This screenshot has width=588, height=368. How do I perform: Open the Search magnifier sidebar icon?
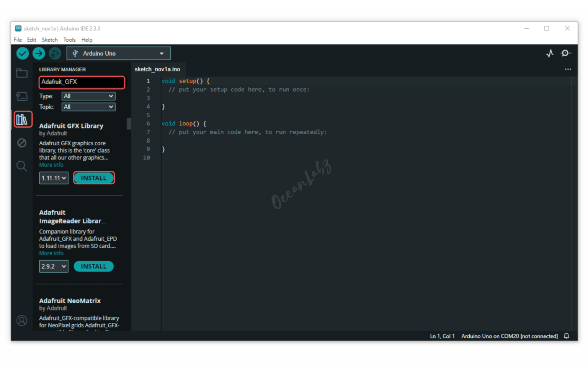click(x=22, y=166)
